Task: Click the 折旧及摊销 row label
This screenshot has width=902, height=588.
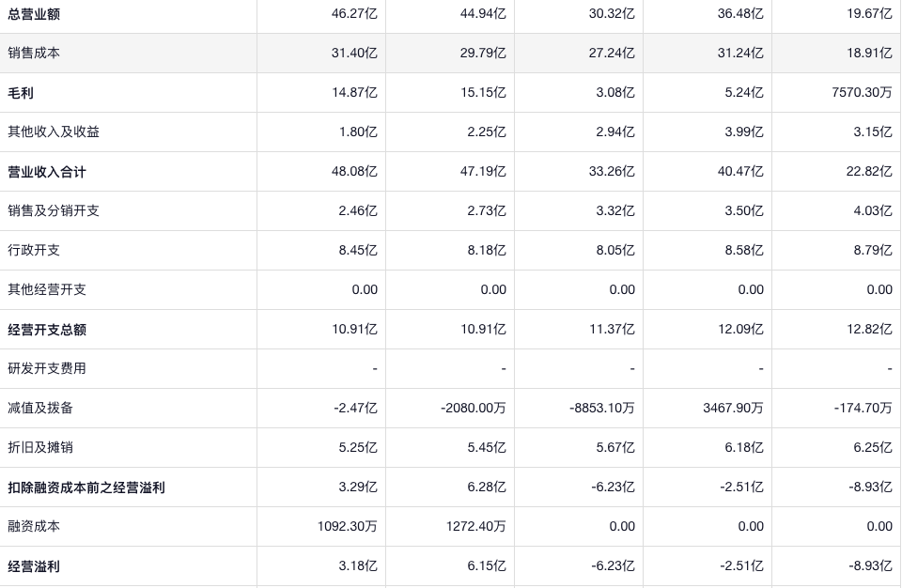Action: coord(40,448)
